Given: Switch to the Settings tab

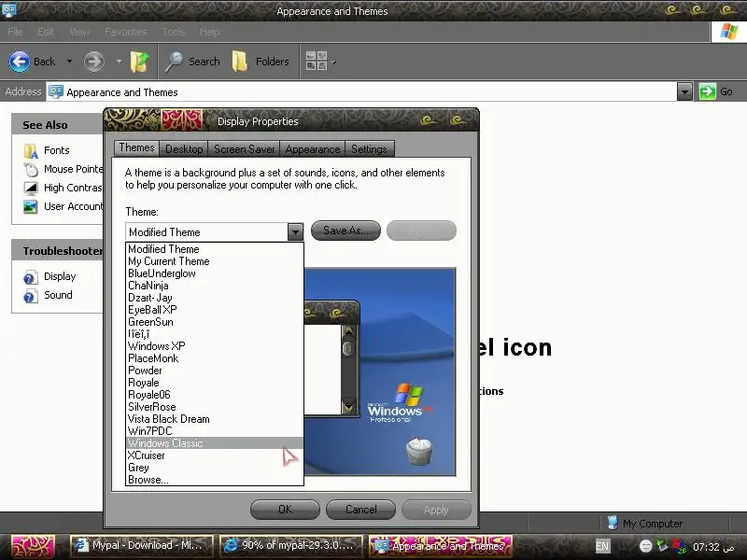Looking at the screenshot, I should click(x=369, y=149).
